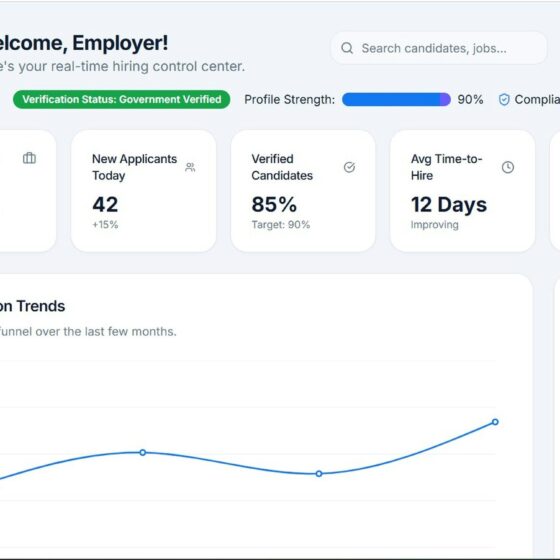Image resolution: width=560 pixels, height=560 pixels.
Task: Click the 12 Days value
Action: pyautogui.click(x=449, y=205)
